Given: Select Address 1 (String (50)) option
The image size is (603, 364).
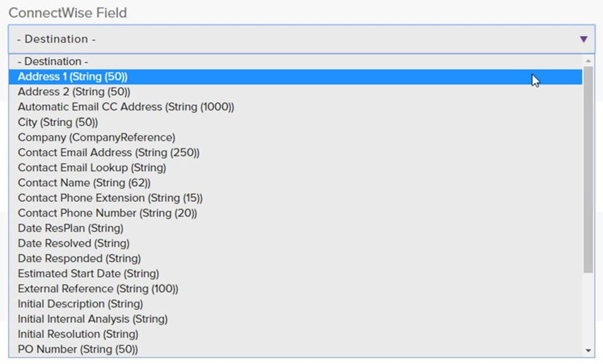Looking at the screenshot, I should (73, 77).
